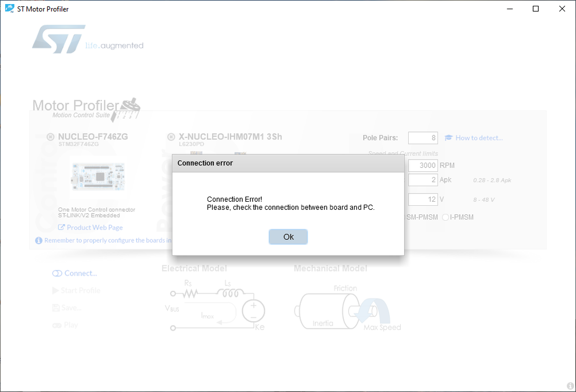Select the I-PMSM radio button
576x392 pixels.
[445, 217]
